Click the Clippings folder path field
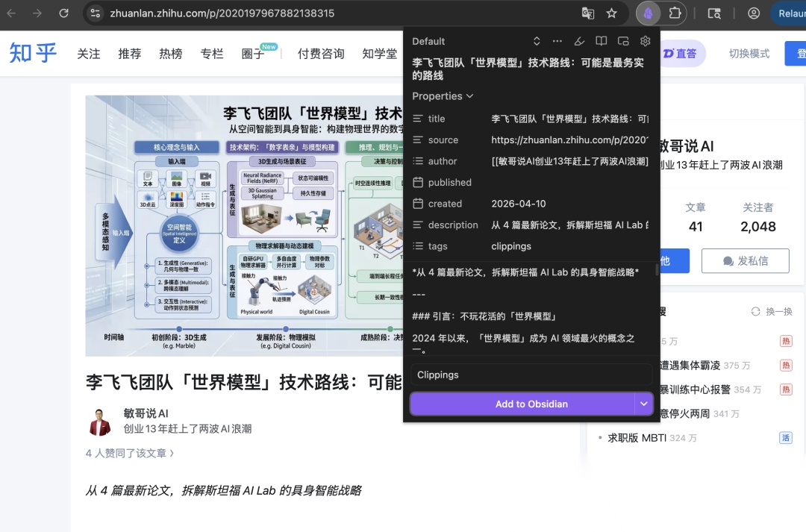Image resolution: width=806 pixels, height=532 pixels. (531, 375)
